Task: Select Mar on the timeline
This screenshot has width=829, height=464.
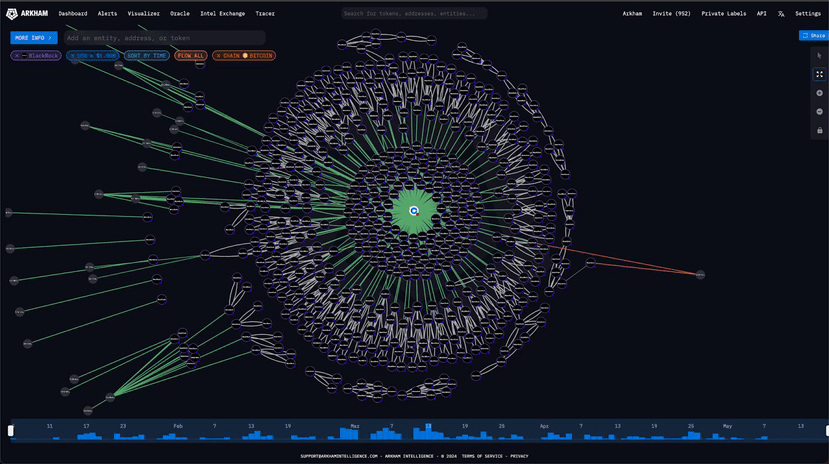Action: (x=355, y=426)
